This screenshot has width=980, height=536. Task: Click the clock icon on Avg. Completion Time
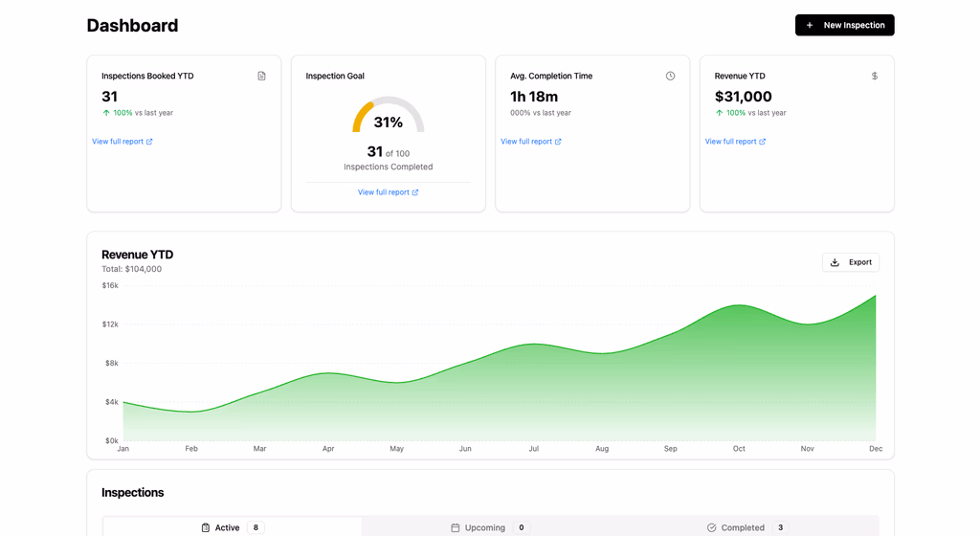[x=670, y=76]
